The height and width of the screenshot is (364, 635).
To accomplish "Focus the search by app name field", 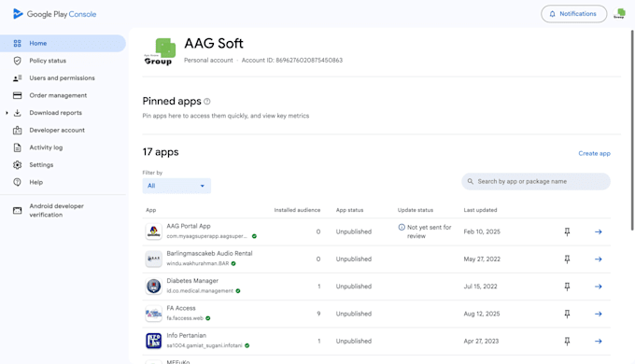I will [x=536, y=182].
